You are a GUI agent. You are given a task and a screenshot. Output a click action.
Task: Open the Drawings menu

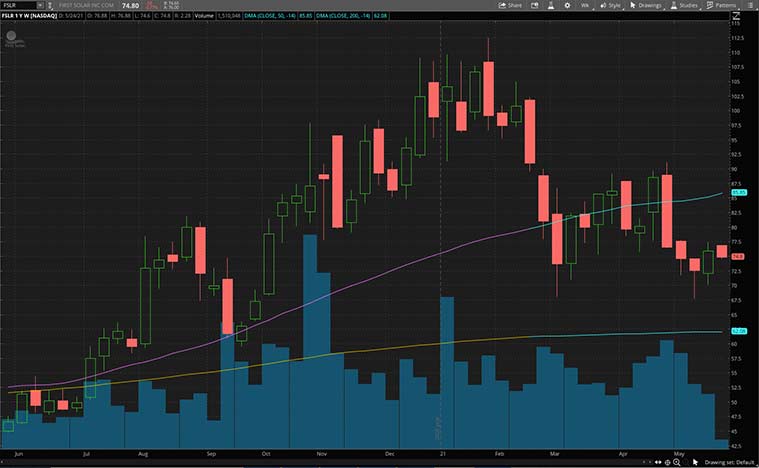(646, 5)
